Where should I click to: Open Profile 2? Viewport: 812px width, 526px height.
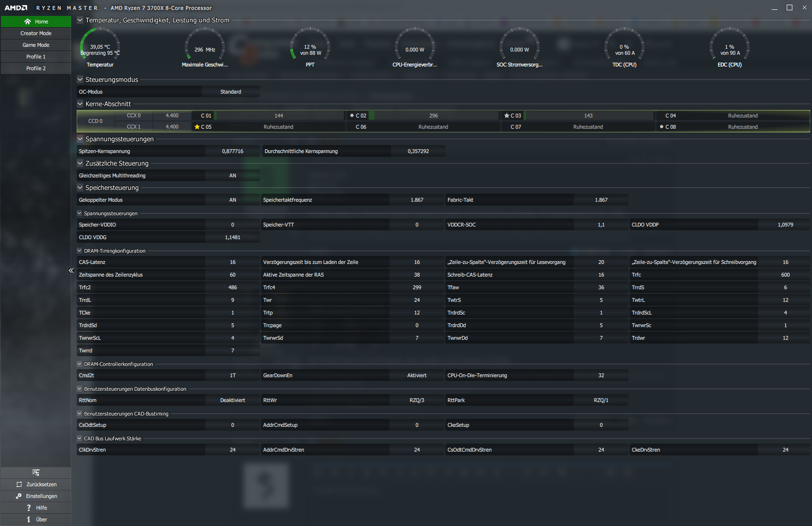36,68
